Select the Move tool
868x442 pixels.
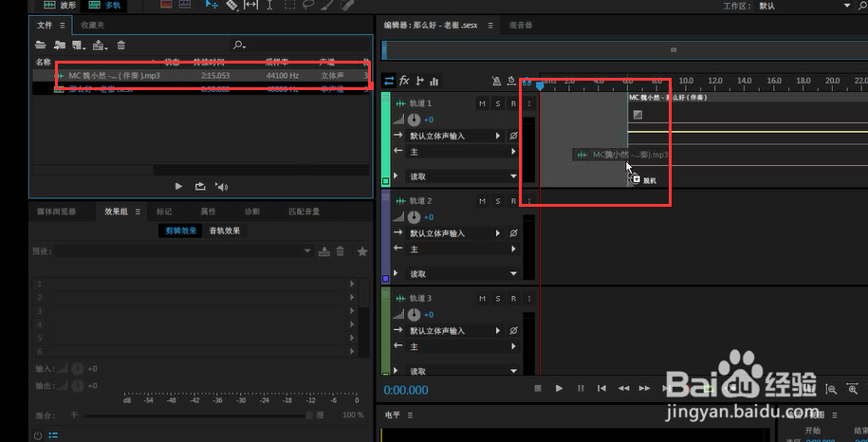pyautogui.click(x=212, y=5)
